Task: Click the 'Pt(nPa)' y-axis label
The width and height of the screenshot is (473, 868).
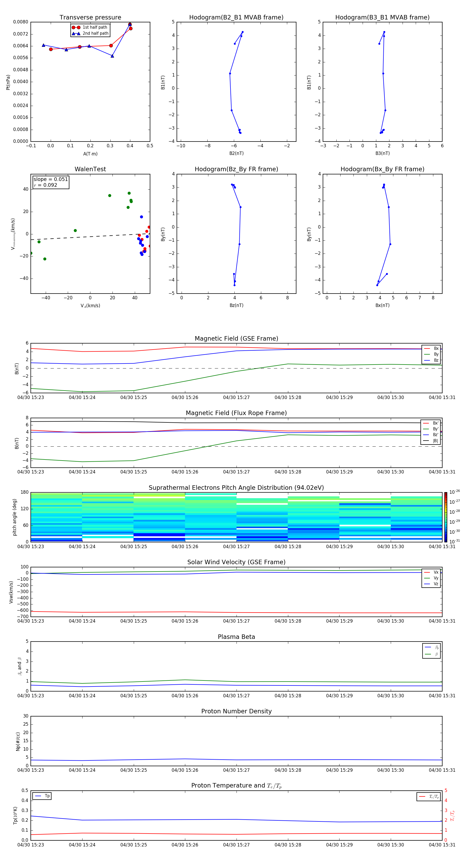Action: click(x=8, y=82)
